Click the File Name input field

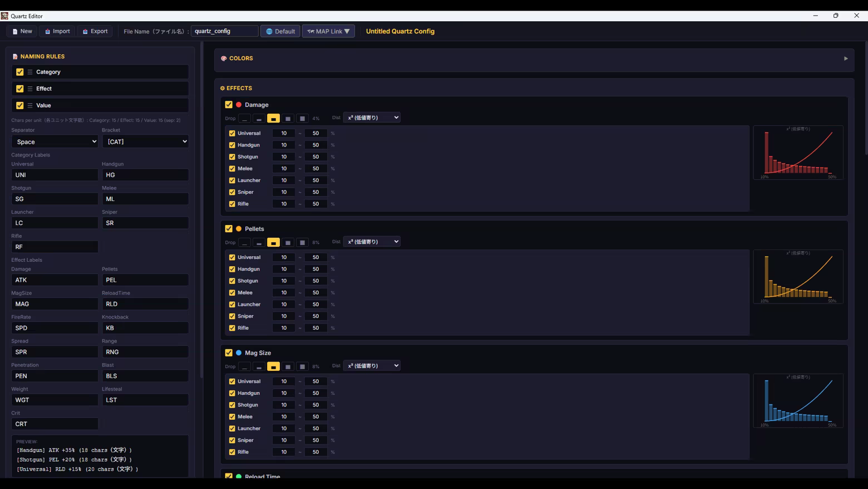(x=225, y=31)
